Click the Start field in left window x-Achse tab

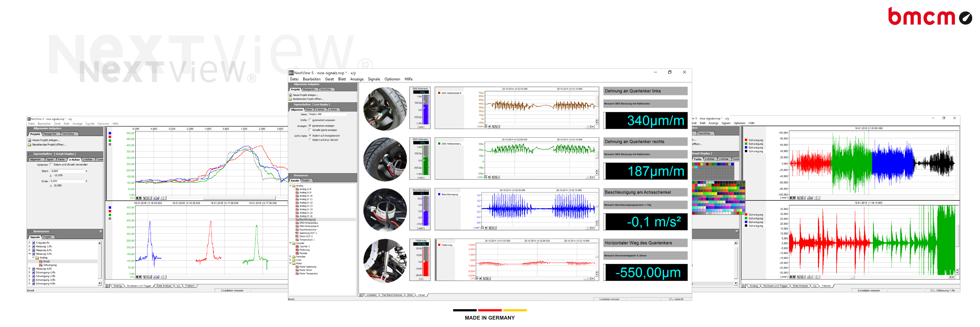67,171
